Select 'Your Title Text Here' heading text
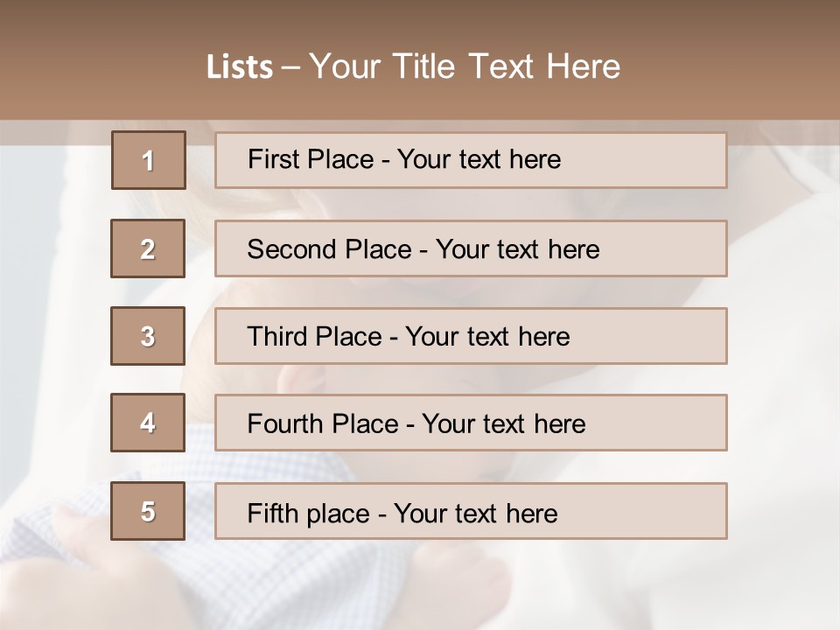 coord(465,66)
